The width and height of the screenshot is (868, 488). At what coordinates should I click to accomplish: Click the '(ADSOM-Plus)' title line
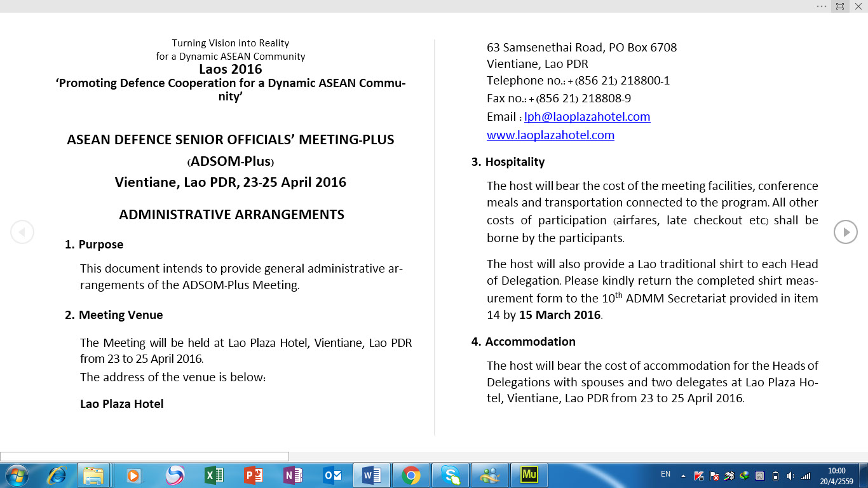pyautogui.click(x=231, y=161)
